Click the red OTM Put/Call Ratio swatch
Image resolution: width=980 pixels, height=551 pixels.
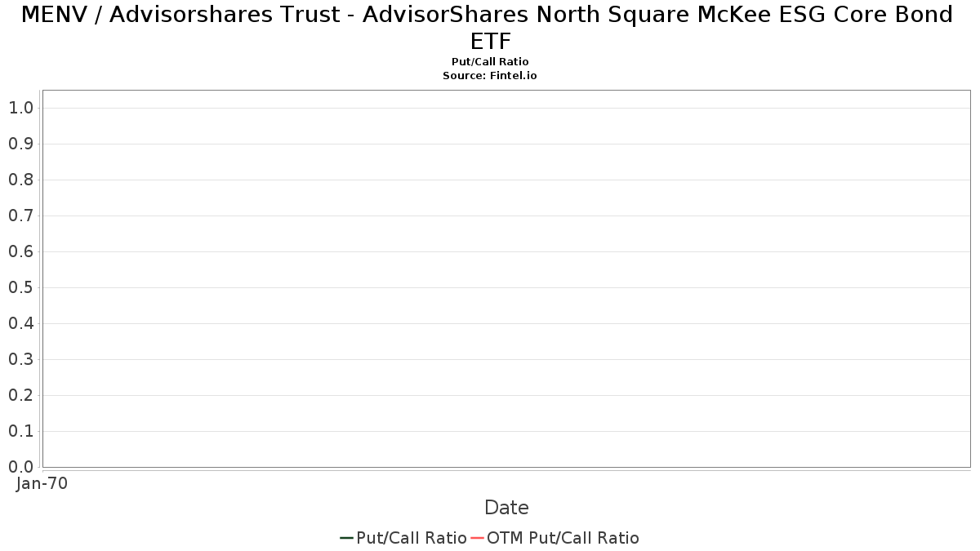tap(477, 538)
